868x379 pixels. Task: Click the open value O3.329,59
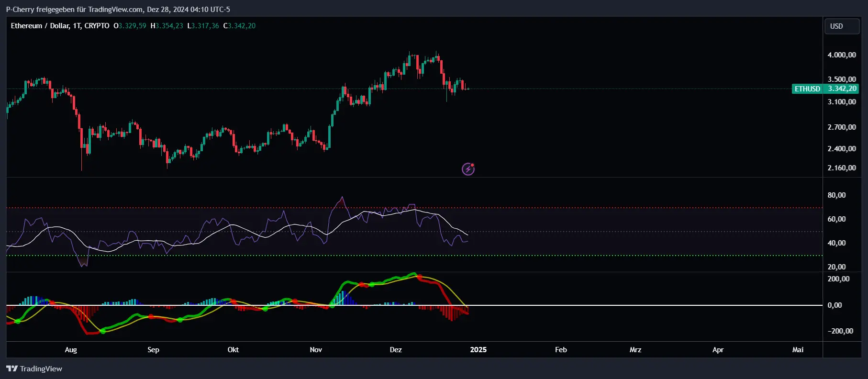130,26
